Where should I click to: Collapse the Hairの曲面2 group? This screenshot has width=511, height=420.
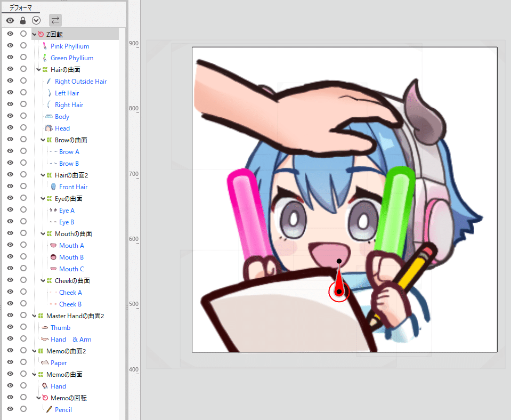pos(43,175)
